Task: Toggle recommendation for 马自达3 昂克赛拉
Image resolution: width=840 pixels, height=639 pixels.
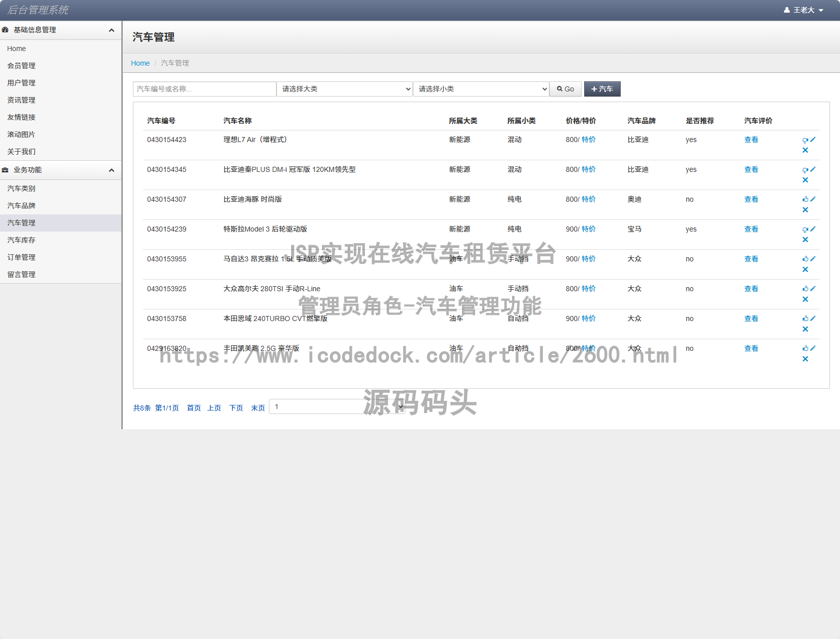Action: (x=805, y=258)
